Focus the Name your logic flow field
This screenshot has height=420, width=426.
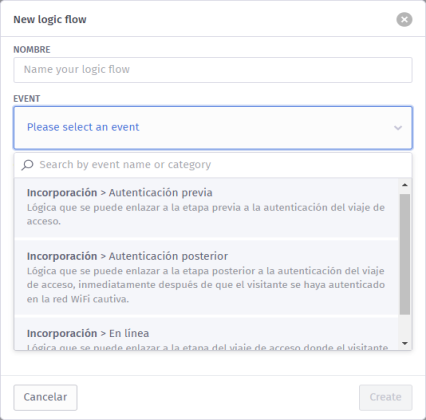pos(213,70)
